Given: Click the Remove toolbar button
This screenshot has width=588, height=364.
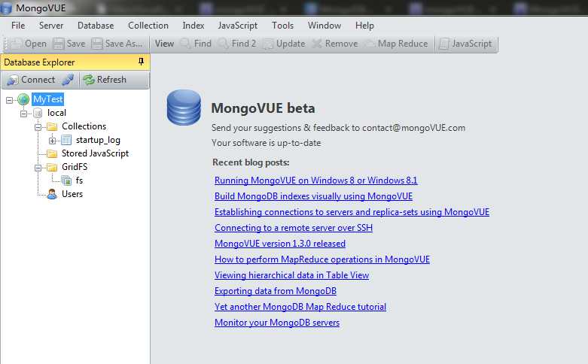Looking at the screenshot, I should [x=335, y=44].
